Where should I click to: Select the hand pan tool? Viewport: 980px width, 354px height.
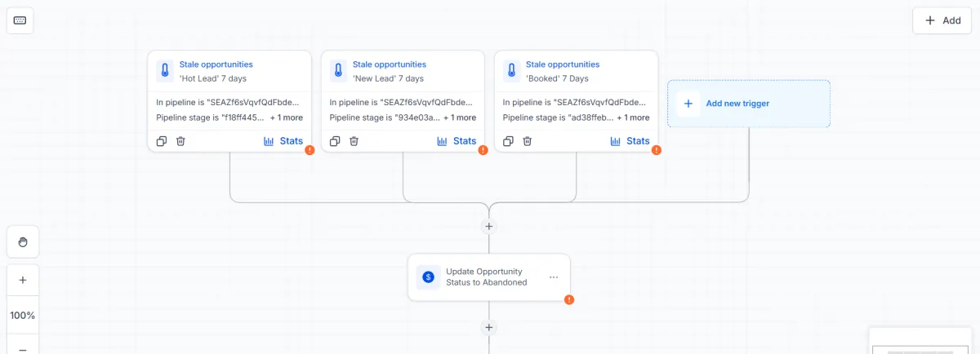tap(23, 242)
